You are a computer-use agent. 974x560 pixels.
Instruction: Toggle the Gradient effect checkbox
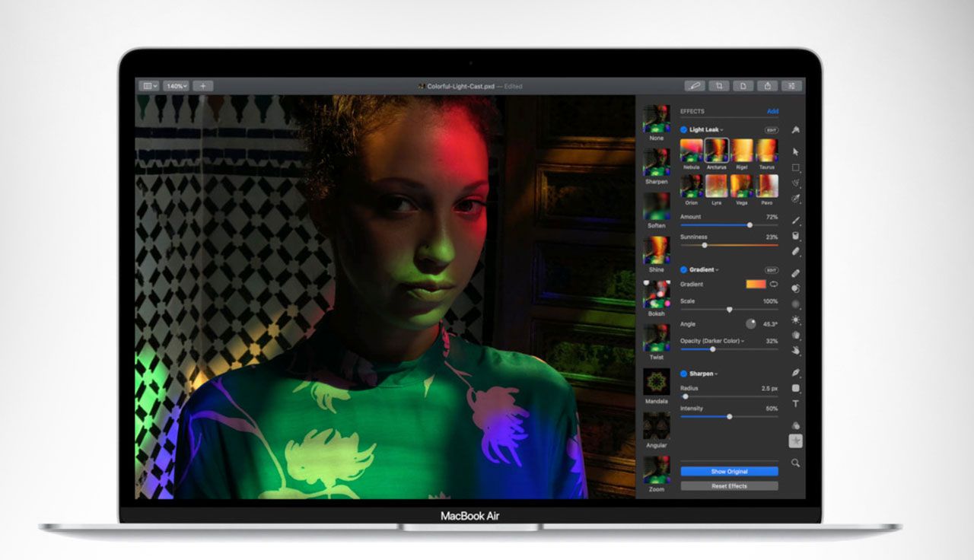pyautogui.click(x=683, y=269)
